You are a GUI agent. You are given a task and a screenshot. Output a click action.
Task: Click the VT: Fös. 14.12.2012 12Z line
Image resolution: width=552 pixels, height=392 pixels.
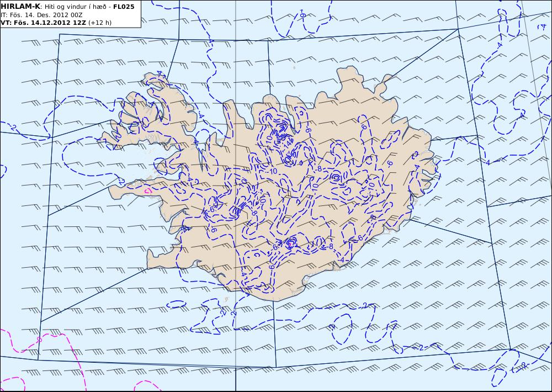44,23
